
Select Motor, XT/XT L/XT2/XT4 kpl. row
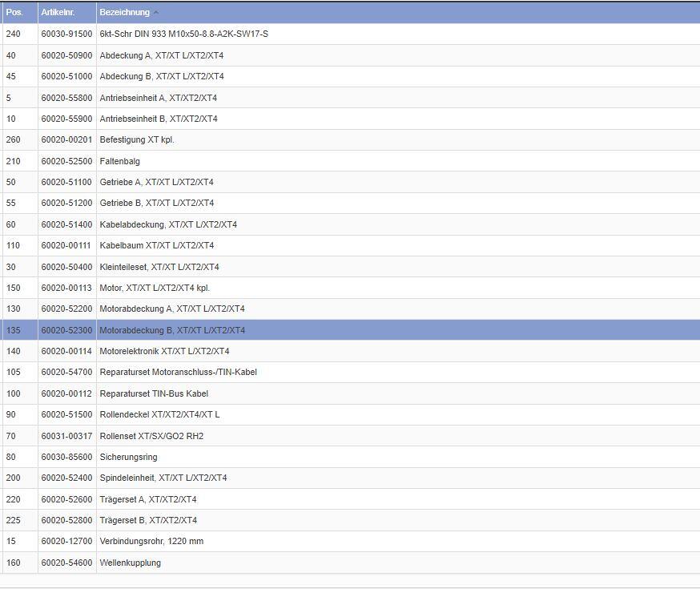point(155,288)
